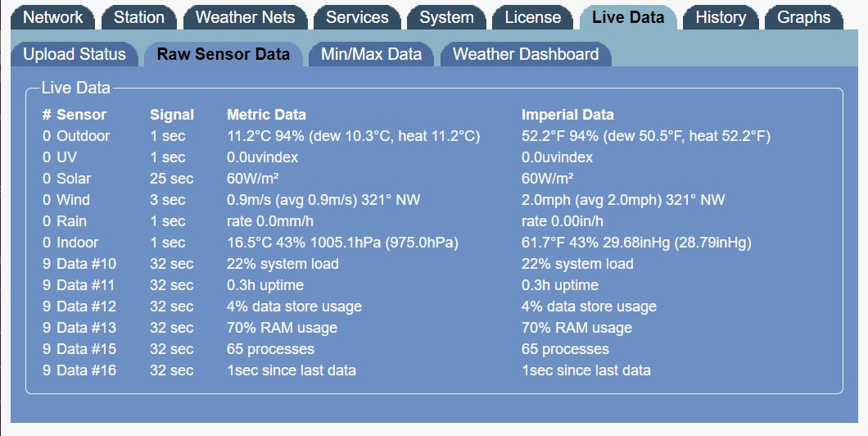Click imperial 0.3h uptime value
Viewport: 868px width, 436px height.
tap(559, 285)
